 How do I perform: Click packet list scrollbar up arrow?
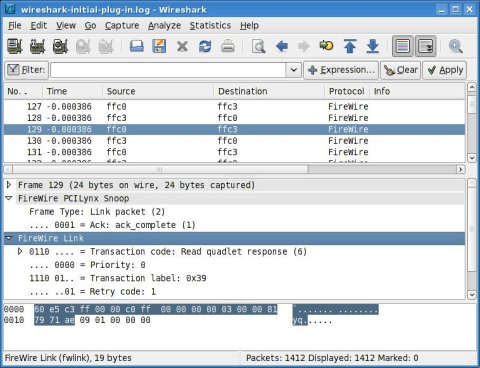pos(472,87)
